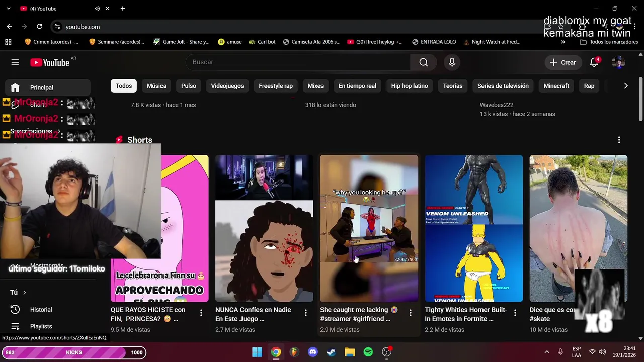Open options for NUNCA Confíes en Nadie short
Viewport: 644px width, 362px height.
305,313
